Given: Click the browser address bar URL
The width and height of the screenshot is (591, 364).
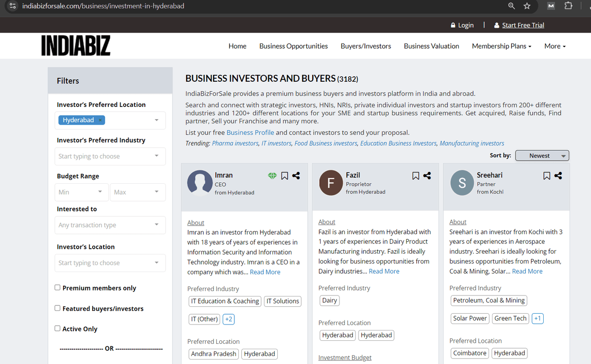Looking at the screenshot, I should click(x=103, y=6).
